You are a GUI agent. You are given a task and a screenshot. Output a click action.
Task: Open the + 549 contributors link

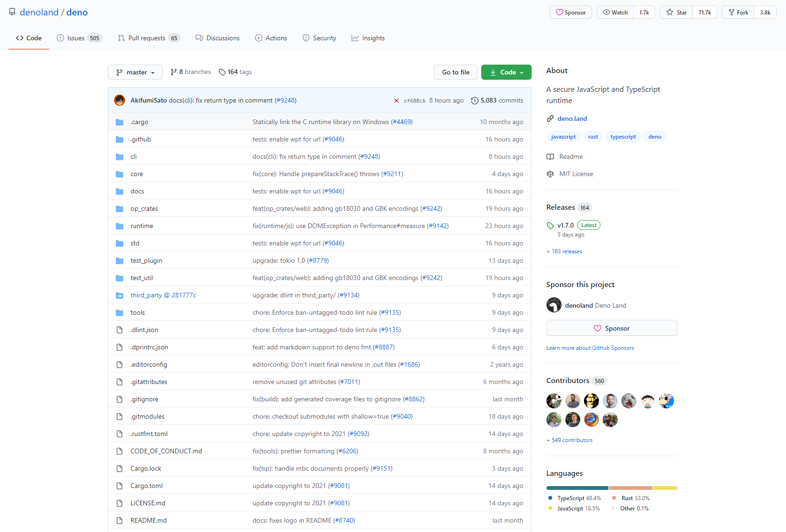569,440
